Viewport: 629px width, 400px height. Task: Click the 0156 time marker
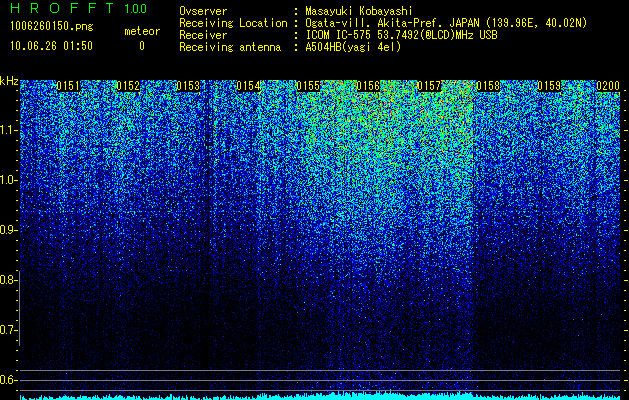[368, 86]
